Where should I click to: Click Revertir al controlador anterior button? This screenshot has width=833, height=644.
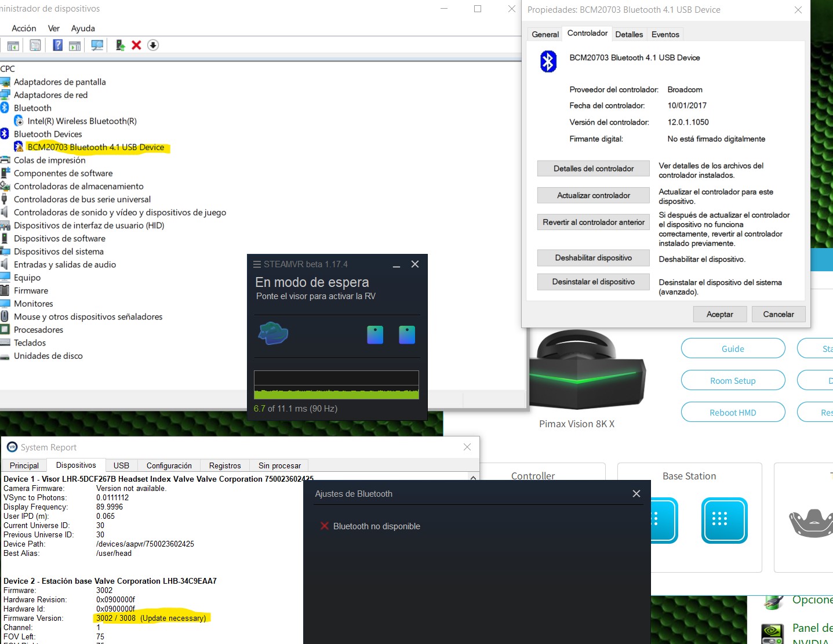click(594, 222)
